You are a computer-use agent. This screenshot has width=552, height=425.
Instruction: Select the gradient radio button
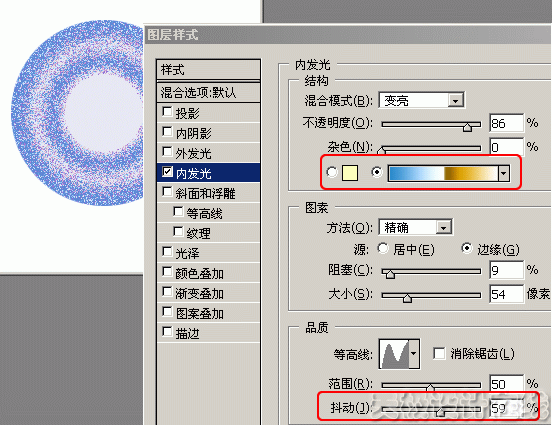[377, 172]
